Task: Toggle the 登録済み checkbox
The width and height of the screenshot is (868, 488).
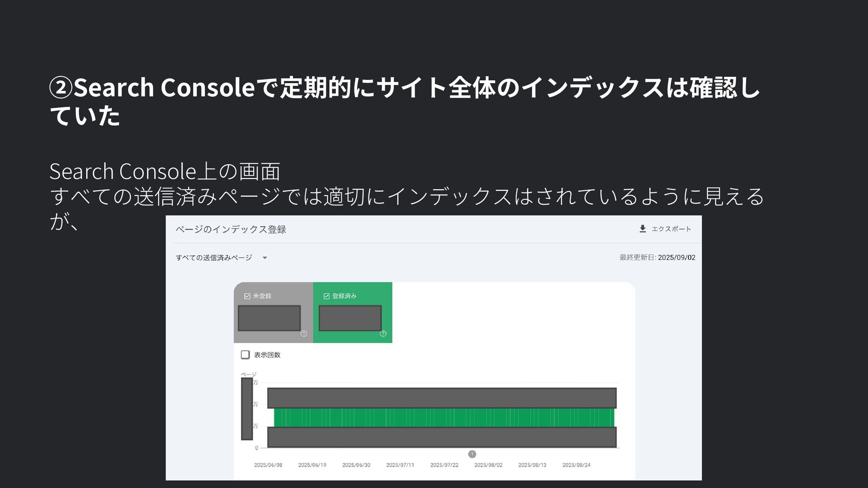Action: [x=326, y=296]
